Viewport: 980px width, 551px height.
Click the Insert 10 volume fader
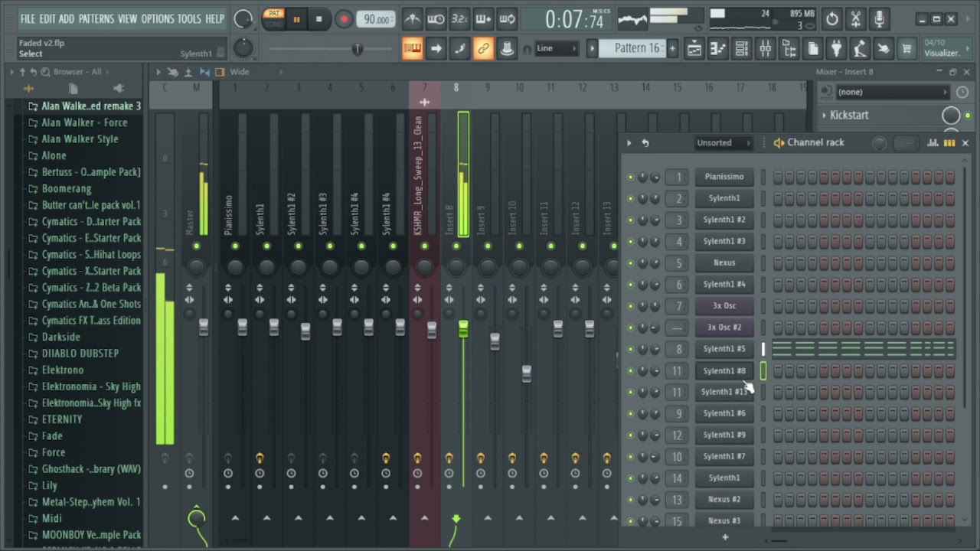pos(527,373)
